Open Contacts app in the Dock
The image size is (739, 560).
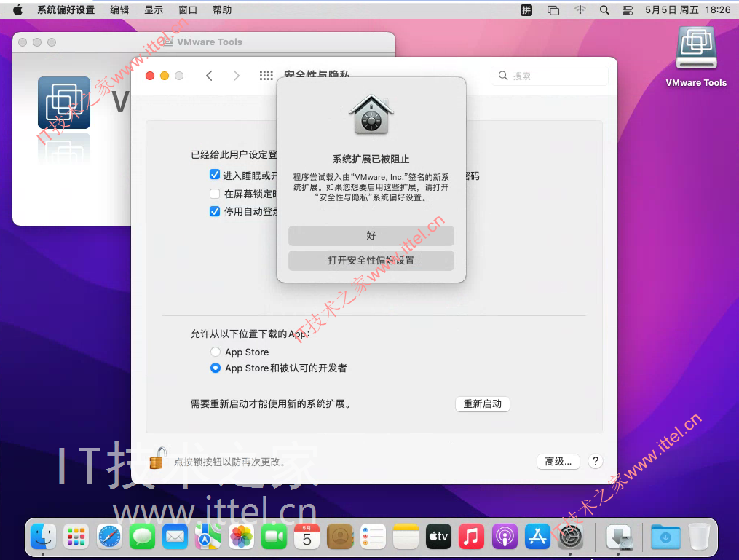click(340, 537)
